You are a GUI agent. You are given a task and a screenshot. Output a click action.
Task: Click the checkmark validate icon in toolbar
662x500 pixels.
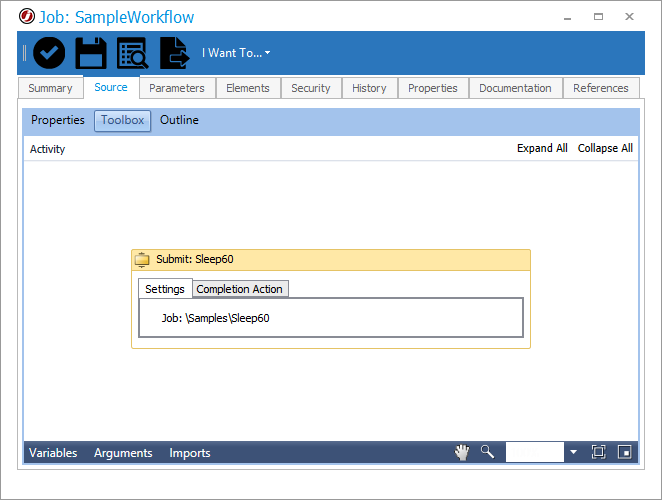(x=49, y=53)
